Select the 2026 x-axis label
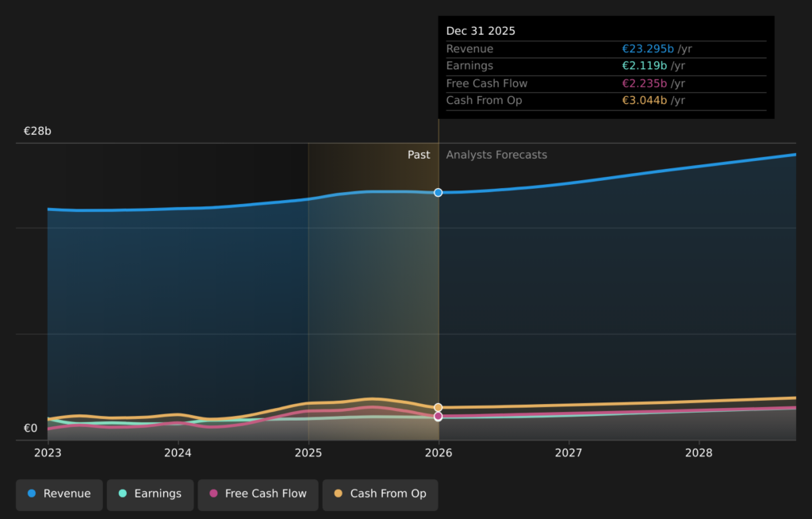The height and width of the screenshot is (519, 812). pyautogui.click(x=439, y=452)
